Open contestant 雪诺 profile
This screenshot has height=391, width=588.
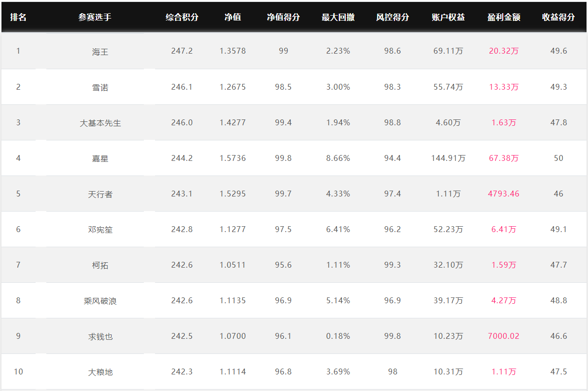click(x=100, y=87)
